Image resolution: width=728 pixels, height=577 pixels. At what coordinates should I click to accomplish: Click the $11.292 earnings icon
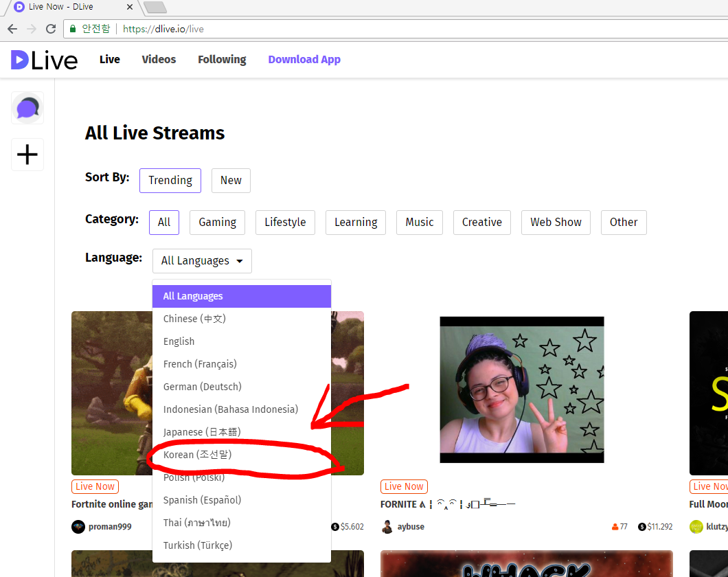pos(641,527)
